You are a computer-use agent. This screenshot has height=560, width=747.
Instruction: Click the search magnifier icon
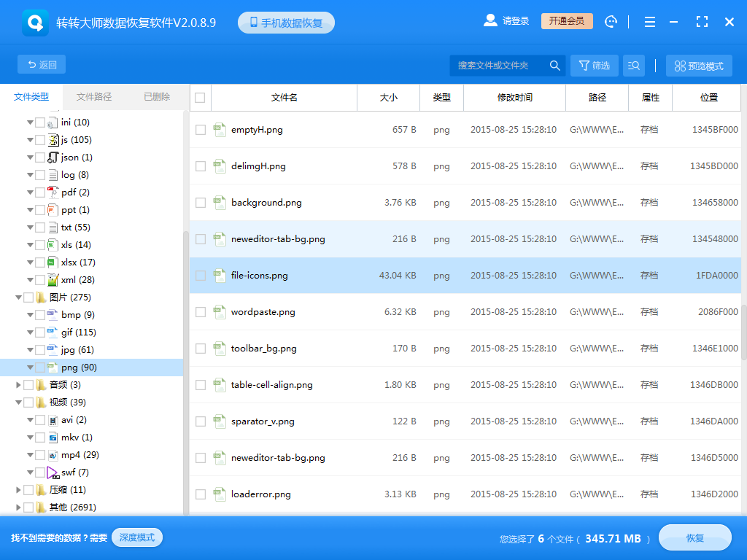tap(554, 65)
